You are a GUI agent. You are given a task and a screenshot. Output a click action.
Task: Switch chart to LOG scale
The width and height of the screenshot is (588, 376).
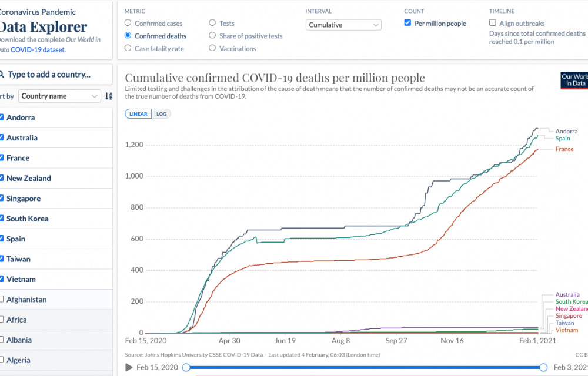tap(161, 114)
